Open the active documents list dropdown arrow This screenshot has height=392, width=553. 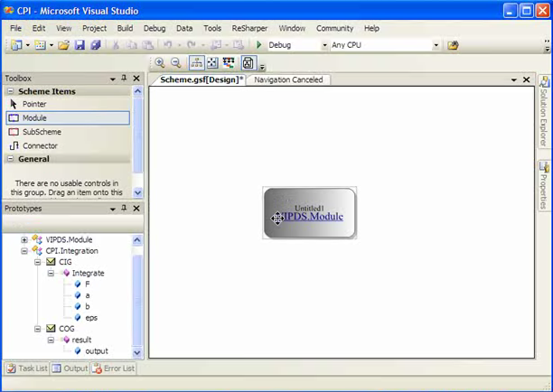514,80
